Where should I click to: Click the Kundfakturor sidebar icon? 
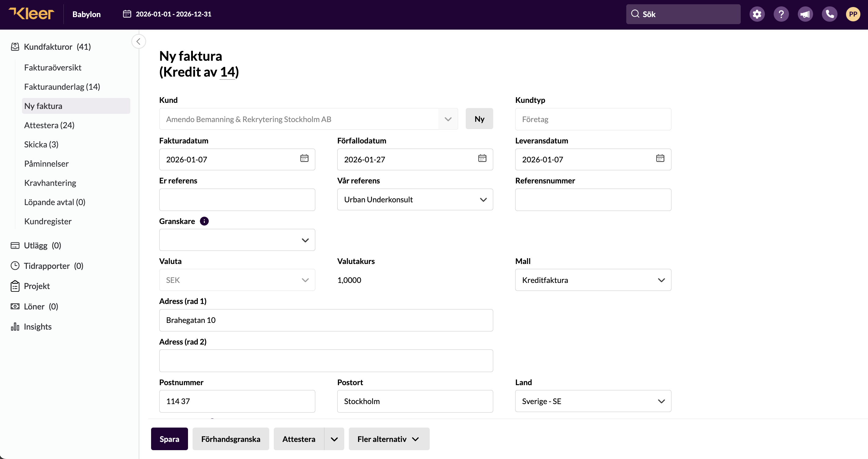15,46
